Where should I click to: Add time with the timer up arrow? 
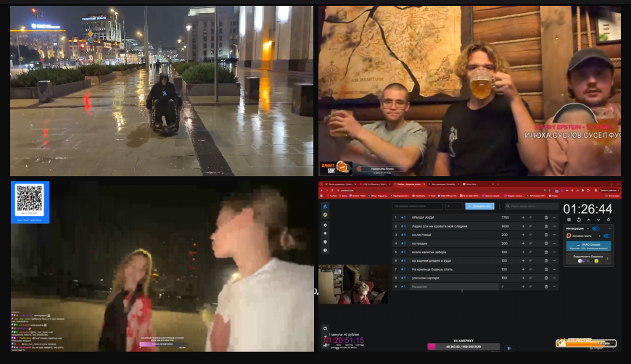pyautogui.click(x=588, y=220)
